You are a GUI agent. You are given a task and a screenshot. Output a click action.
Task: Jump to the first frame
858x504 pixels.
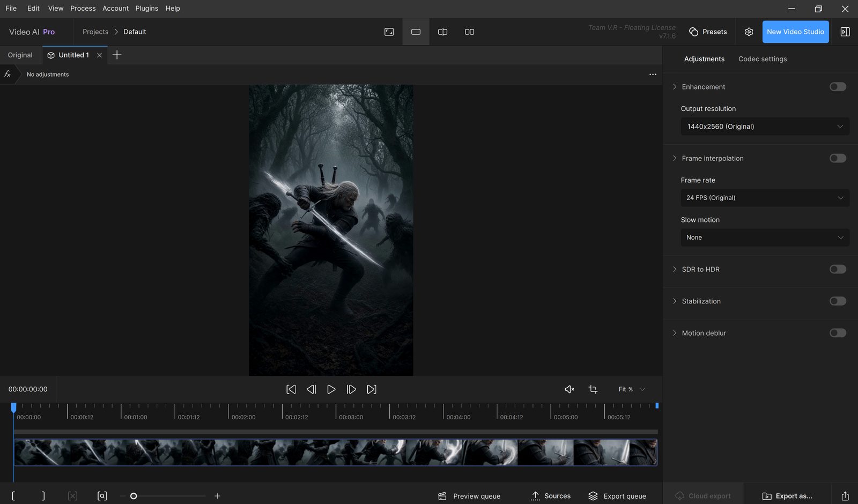[x=291, y=389]
